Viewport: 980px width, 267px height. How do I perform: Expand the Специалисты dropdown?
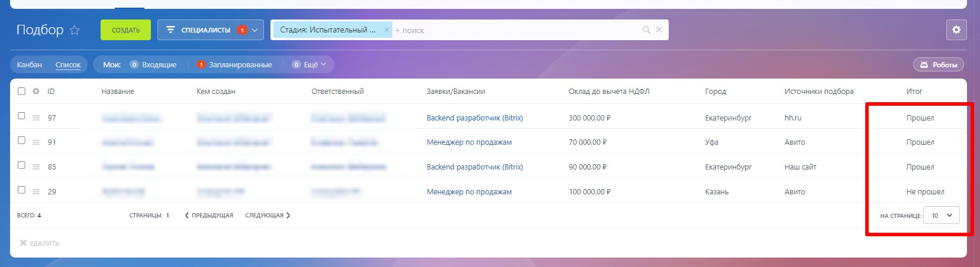click(x=255, y=30)
